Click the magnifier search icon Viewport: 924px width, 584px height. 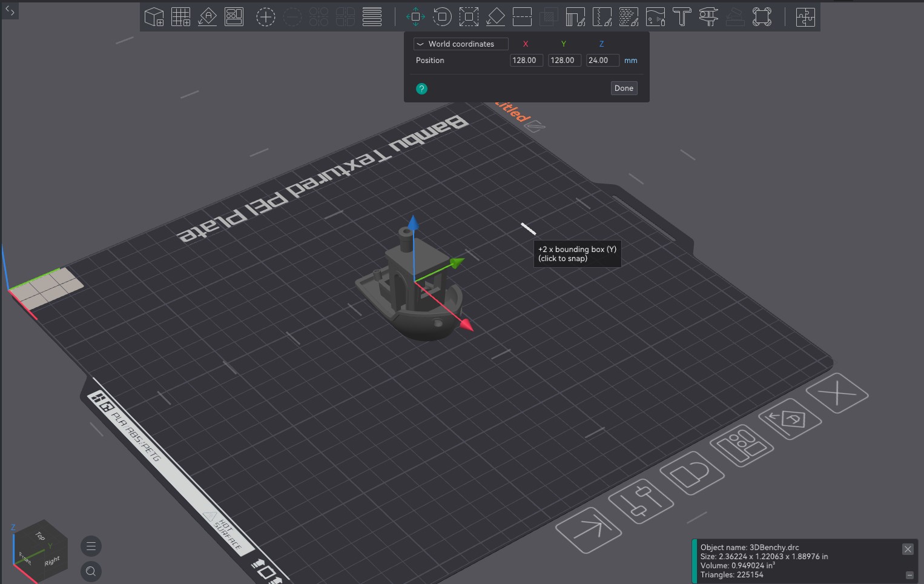91,571
